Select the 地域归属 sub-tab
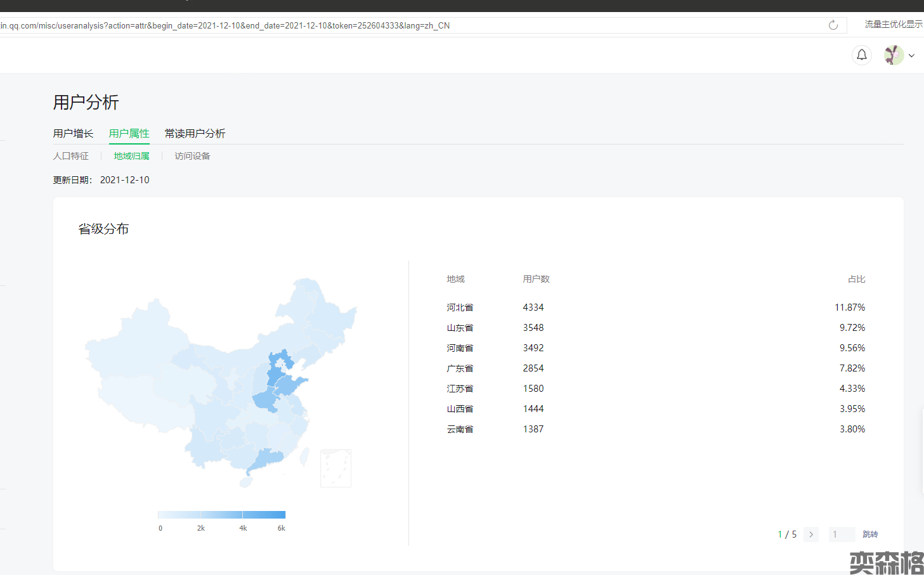 point(131,156)
